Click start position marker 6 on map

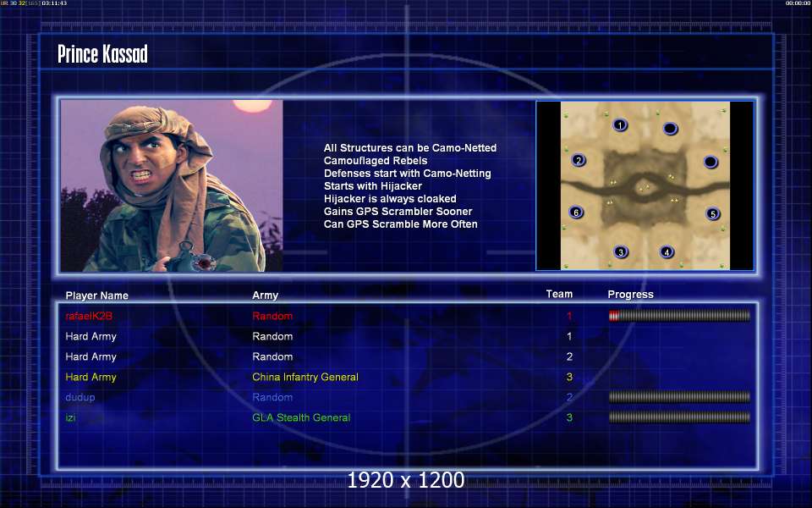tap(576, 212)
